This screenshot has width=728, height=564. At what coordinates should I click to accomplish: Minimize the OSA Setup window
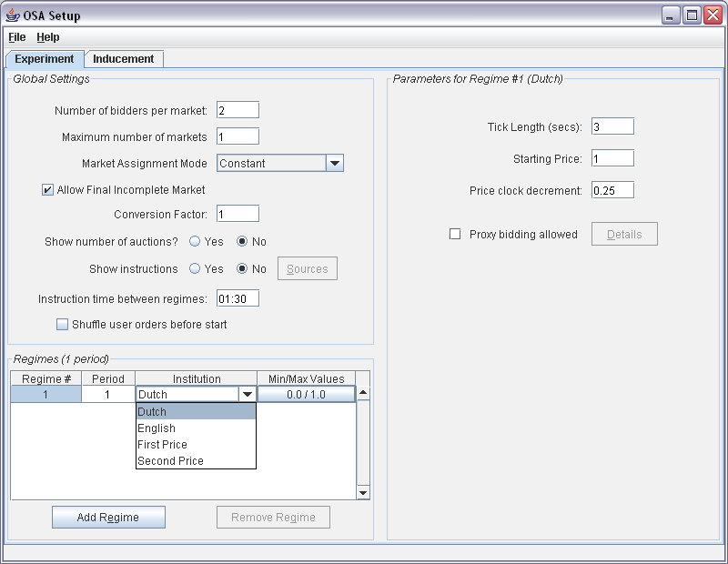671,15
